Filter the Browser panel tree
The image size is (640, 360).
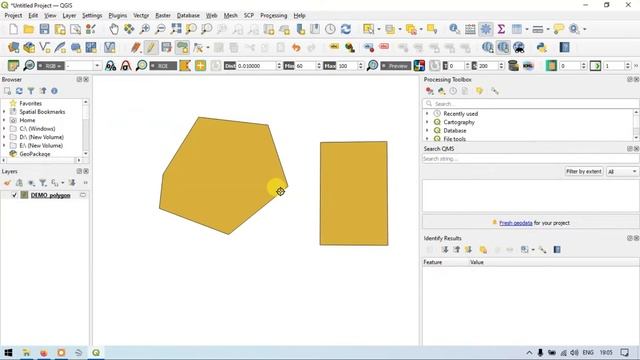pos(31,91)
